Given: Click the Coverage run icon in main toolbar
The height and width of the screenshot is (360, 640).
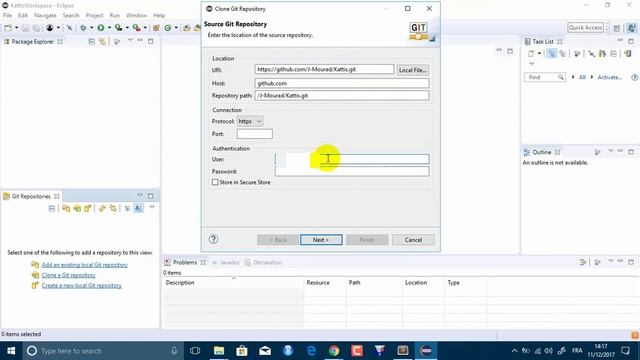Looking at the screenshot, I should pyautogui.click(x=118, y=28).
